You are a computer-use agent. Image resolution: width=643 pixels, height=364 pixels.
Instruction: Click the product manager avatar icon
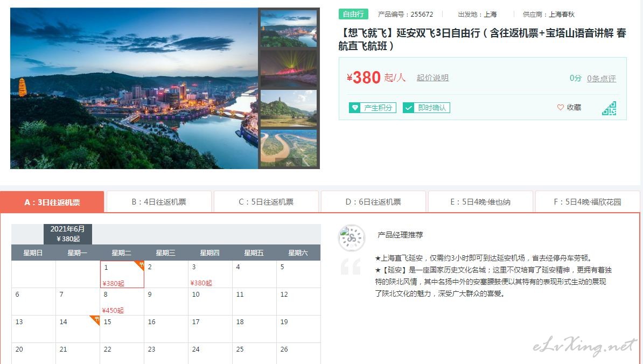[x=352, y=238]
